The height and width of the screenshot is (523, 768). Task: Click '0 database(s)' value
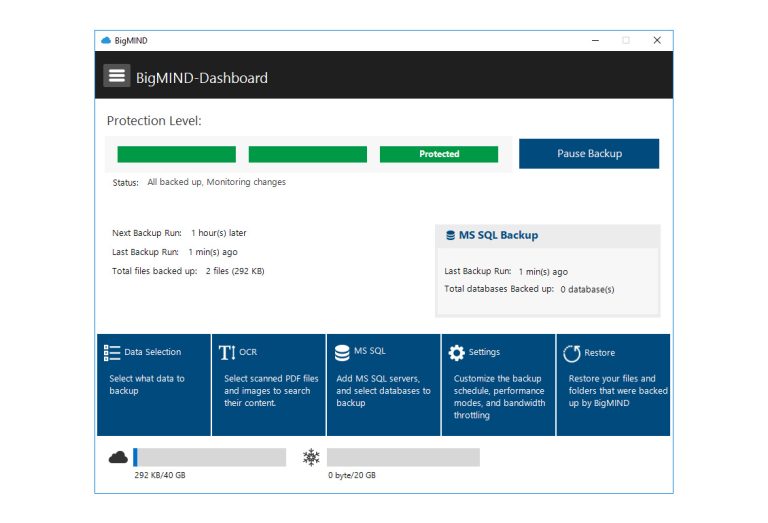coord(587,289)
